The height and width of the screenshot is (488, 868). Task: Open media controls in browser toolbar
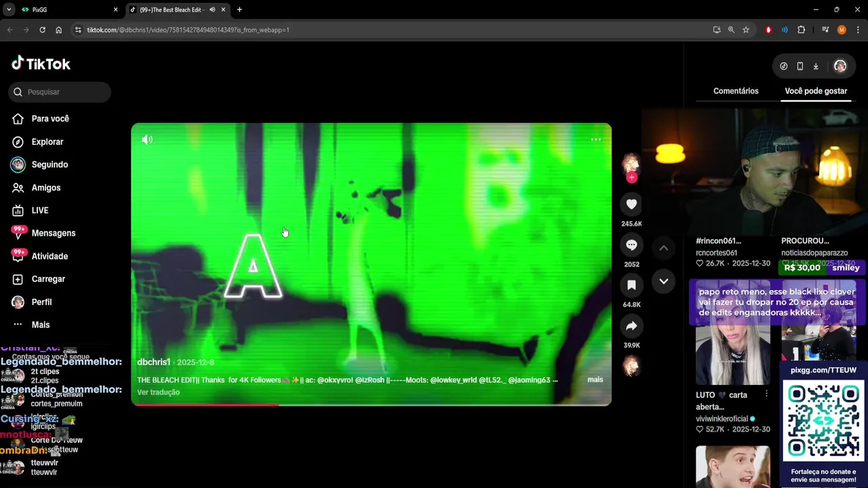[825, 30]
